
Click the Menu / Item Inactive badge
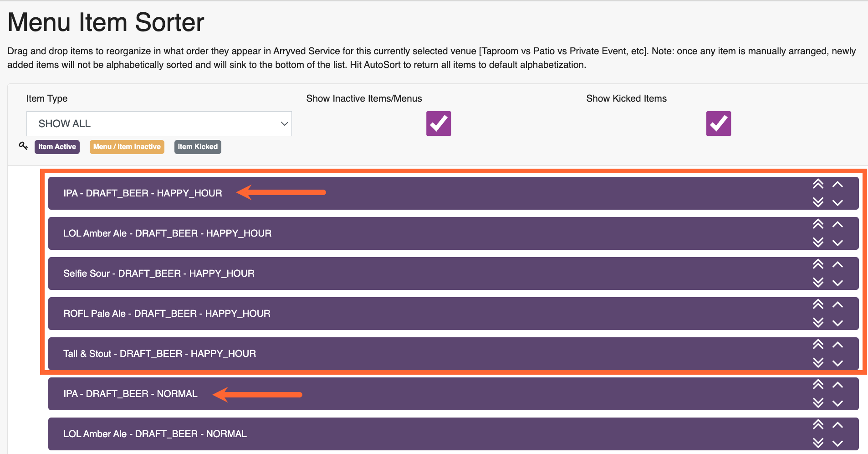pyautogui.click(x=127, y=147)
